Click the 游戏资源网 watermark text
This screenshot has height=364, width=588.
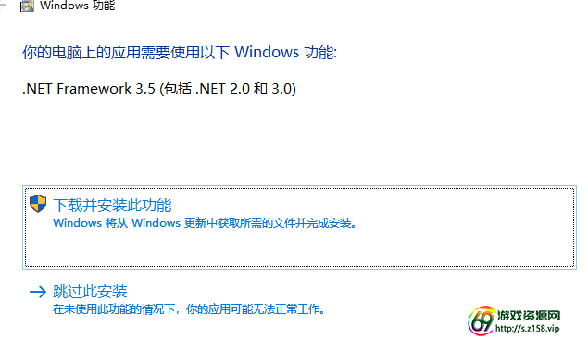click(529, 316)
